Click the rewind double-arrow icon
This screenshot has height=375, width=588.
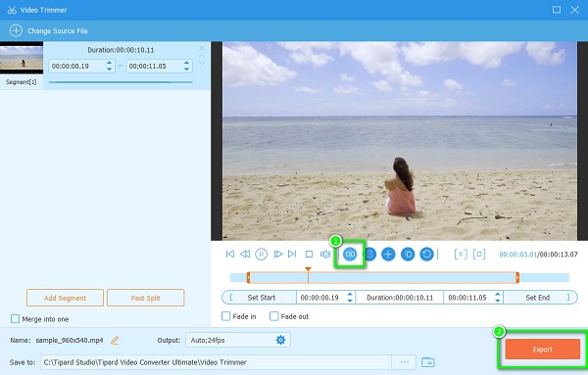point(245,255)
